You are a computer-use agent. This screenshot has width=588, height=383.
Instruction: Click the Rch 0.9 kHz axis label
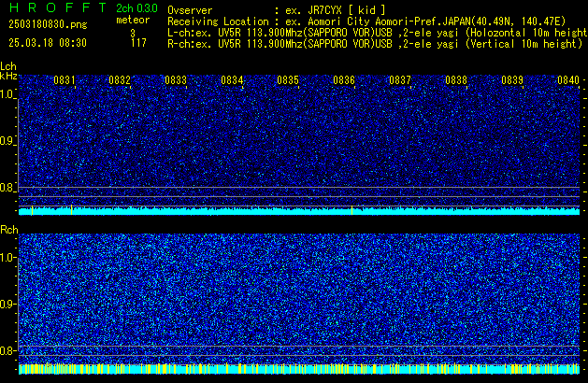pos(7,304)
